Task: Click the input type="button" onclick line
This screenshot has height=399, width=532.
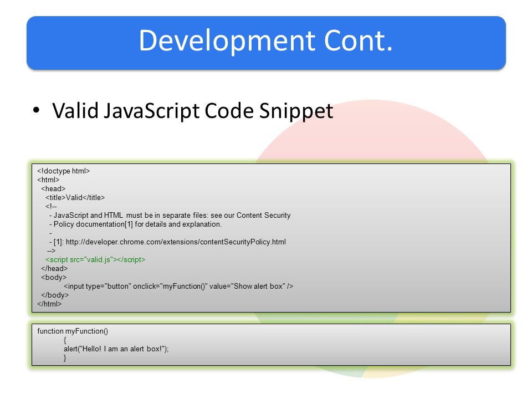Action: (178, 287)
